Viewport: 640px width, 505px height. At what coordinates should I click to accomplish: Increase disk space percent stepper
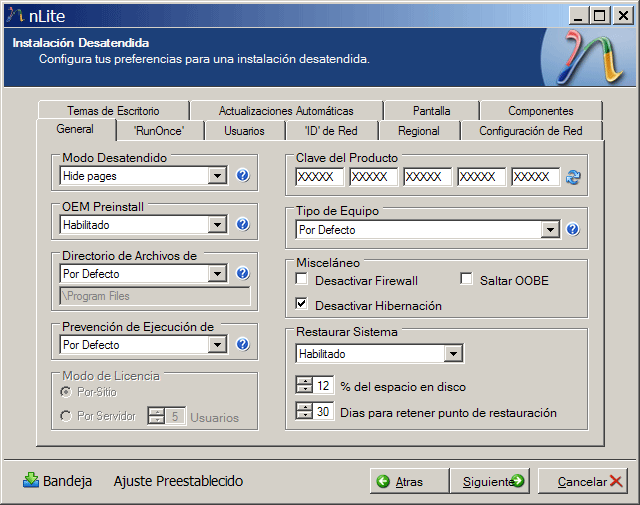point(304,381)
